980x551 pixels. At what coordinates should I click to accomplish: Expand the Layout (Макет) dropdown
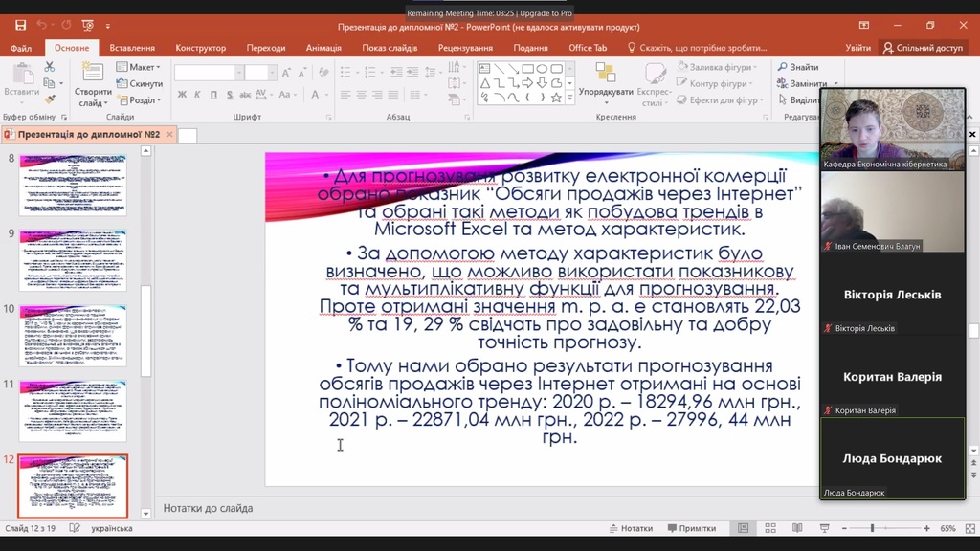coord(138,67)
